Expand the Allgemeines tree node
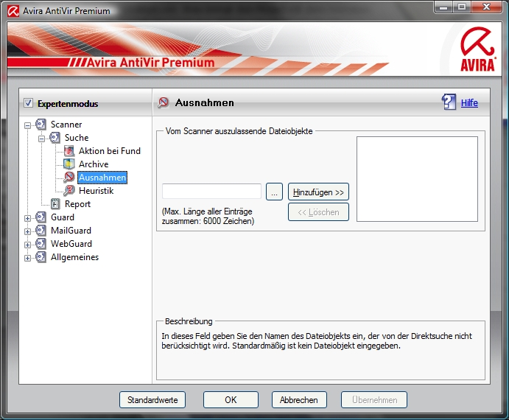Image resolution: width=509 pixels, height=420 pixels. coord(27,258)
